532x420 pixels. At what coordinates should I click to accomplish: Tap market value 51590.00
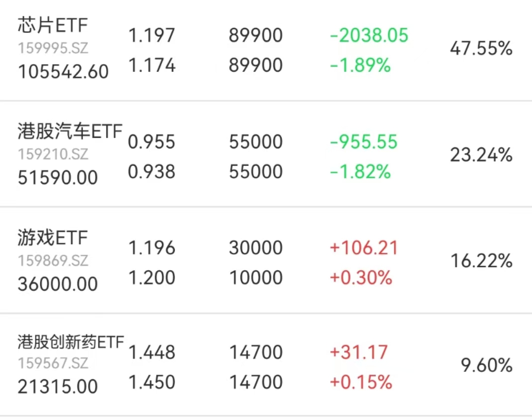pyautogui.click(x=58, y=178)
